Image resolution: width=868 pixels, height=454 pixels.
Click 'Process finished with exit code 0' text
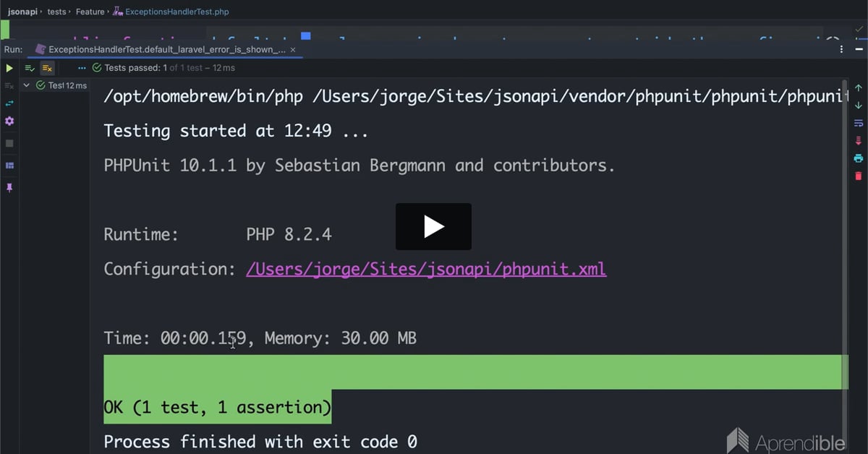260,441
